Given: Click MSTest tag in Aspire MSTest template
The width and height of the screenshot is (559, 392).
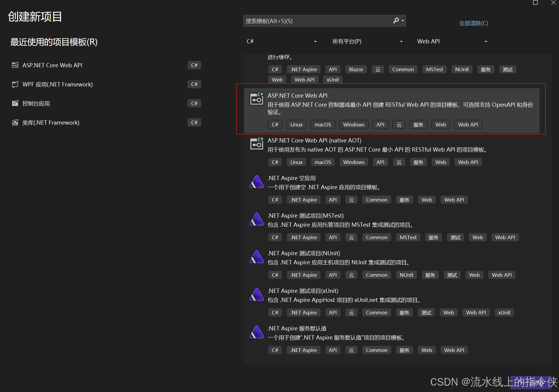Looking at the screenshot, I should click(408, 237).
